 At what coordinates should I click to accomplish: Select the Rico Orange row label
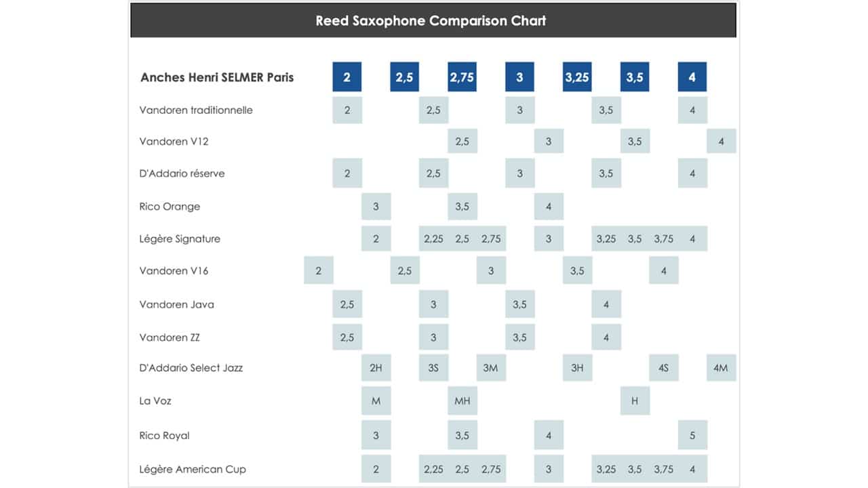[170, 206]
